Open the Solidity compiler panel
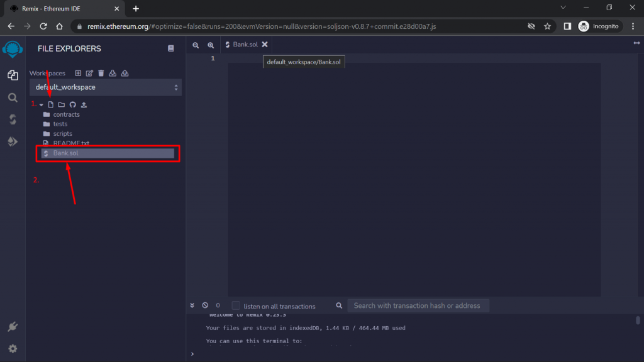 click(13, 119)
